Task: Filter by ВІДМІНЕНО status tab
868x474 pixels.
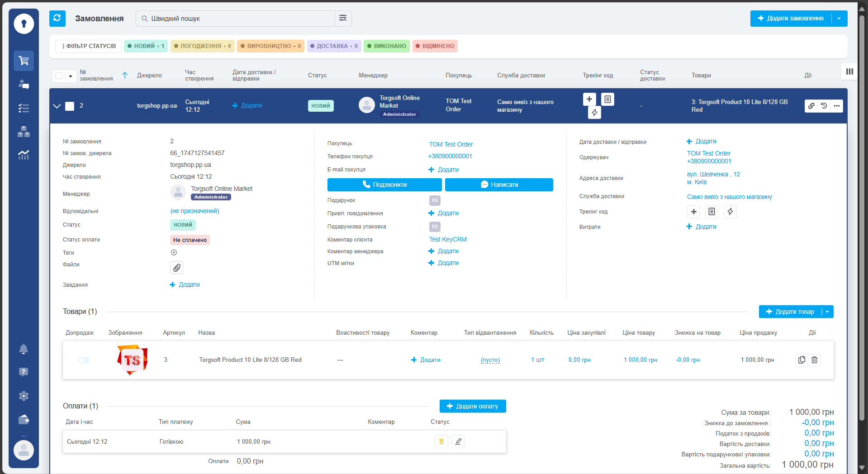Action: [435, 46]
